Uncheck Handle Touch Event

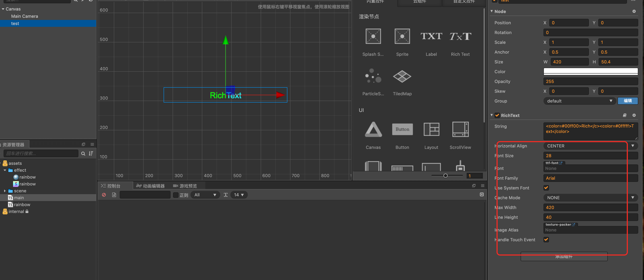tap(546, 240)
